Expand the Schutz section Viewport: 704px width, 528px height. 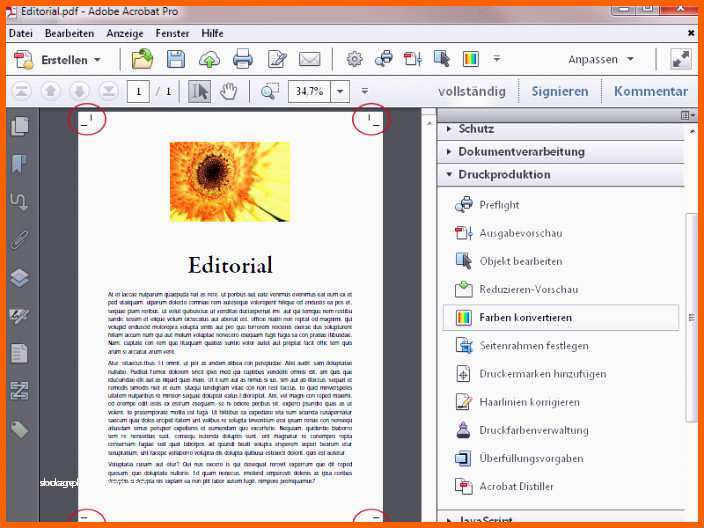pyautogui.click(x=476, y=129)
